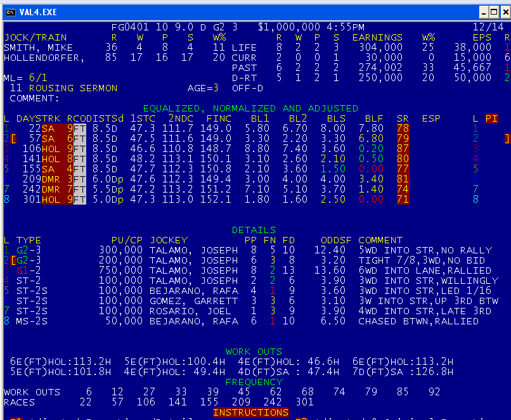Click the ESP column header
This screenshot has height=420, width=511.
[x=431, y=118]
